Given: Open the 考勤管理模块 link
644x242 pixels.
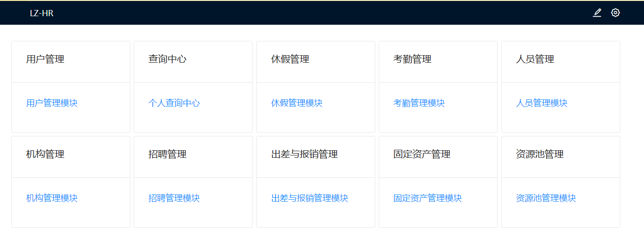Looking at the screenshot, I should tap(419, 103).
